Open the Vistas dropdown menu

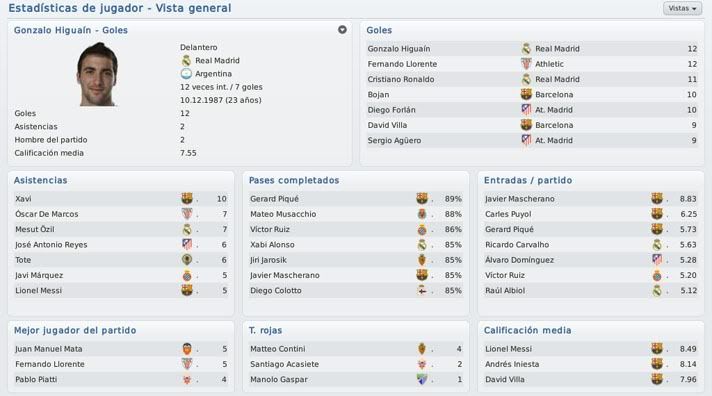coord(682,8)
